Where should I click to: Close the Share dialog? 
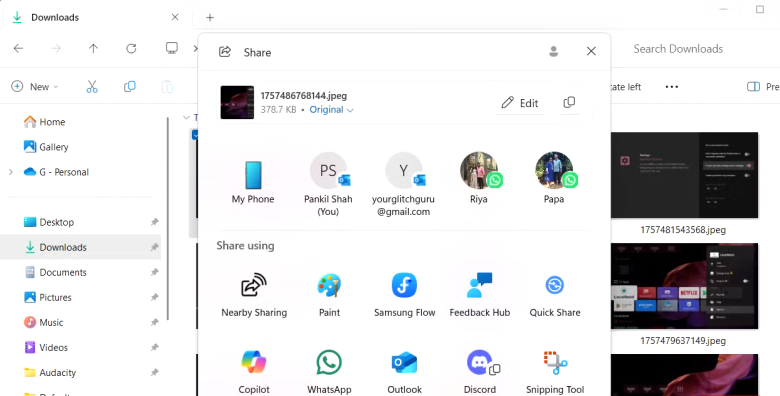591,51
